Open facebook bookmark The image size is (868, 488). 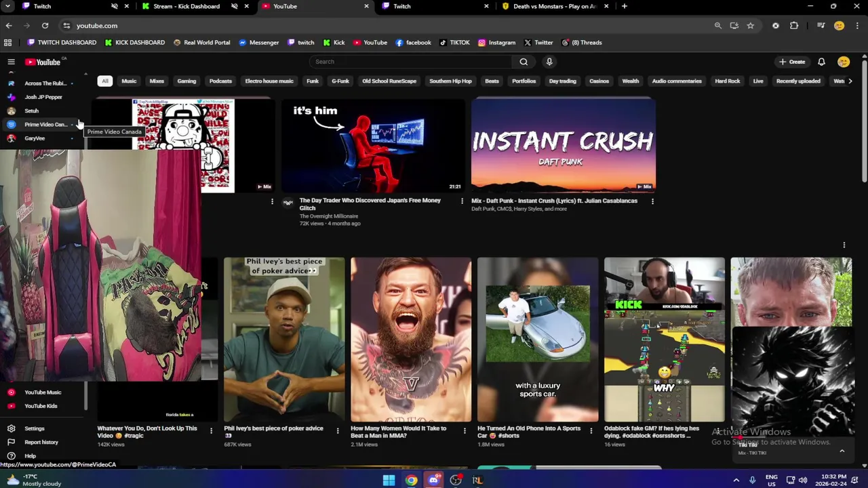pyautogui.click(x=413, y=43)
